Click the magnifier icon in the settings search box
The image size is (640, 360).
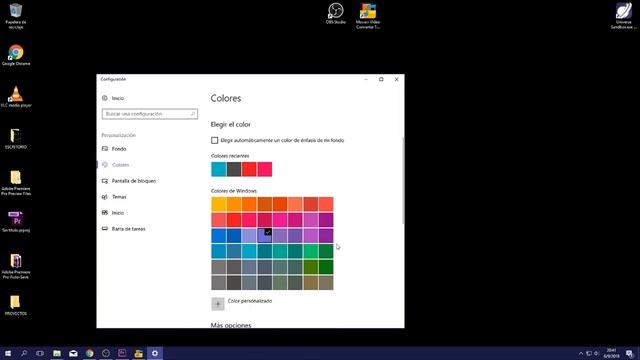tap(193, 114)
